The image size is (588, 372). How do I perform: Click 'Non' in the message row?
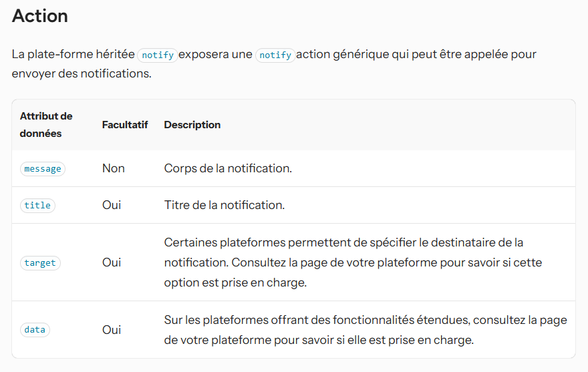point(113,168)
